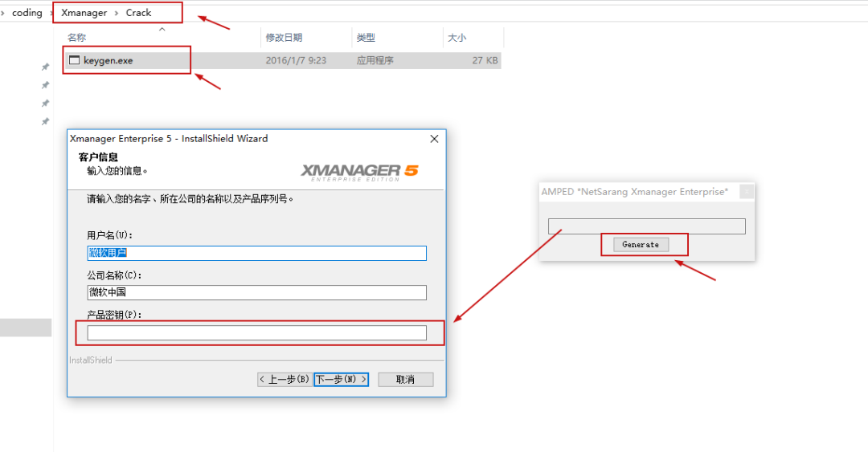This screenshot has height=452, width=868.
Task: Sort files by the 名称 column header
Action: (77, 38)
